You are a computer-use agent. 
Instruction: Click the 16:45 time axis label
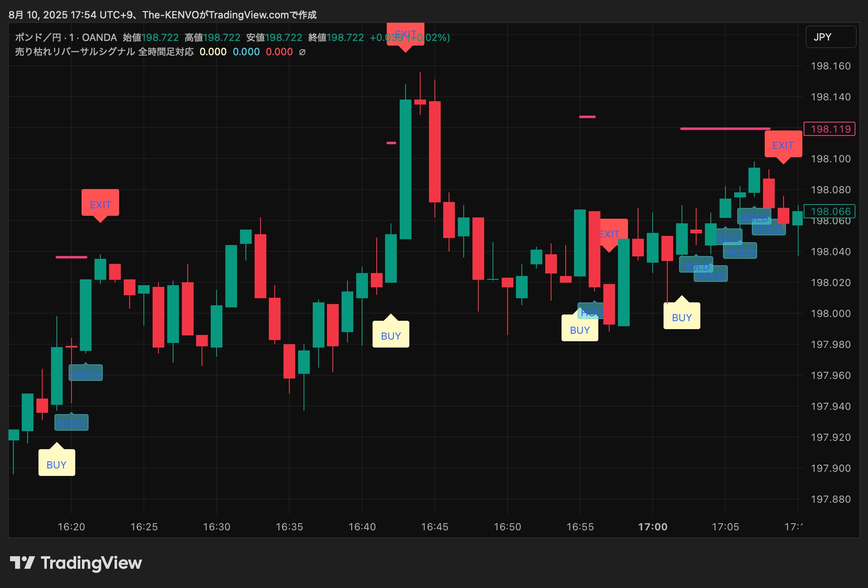434,527
